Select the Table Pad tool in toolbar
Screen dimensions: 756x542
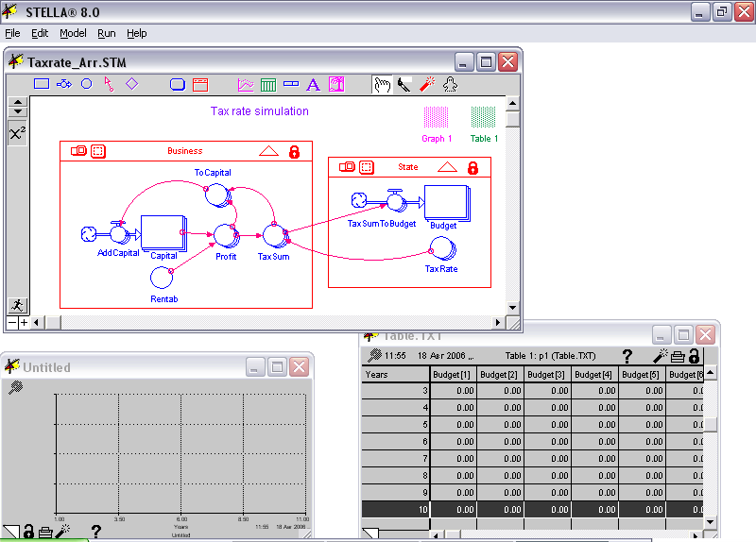[268, 85]
